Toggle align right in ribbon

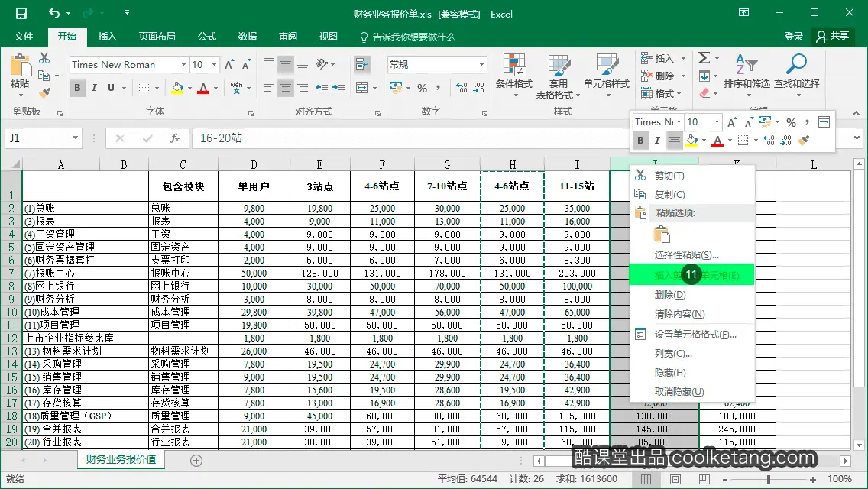tap(303, 88)
